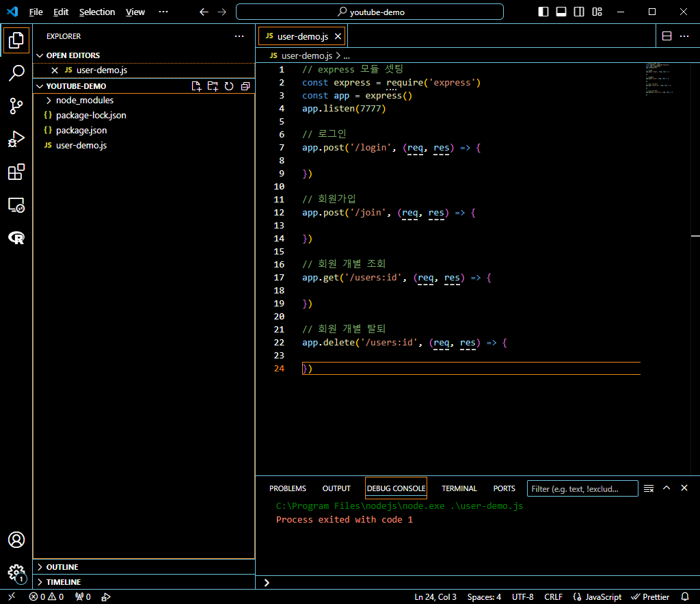Go back in navigation history
700x604 pixels.
coord(204,12)
